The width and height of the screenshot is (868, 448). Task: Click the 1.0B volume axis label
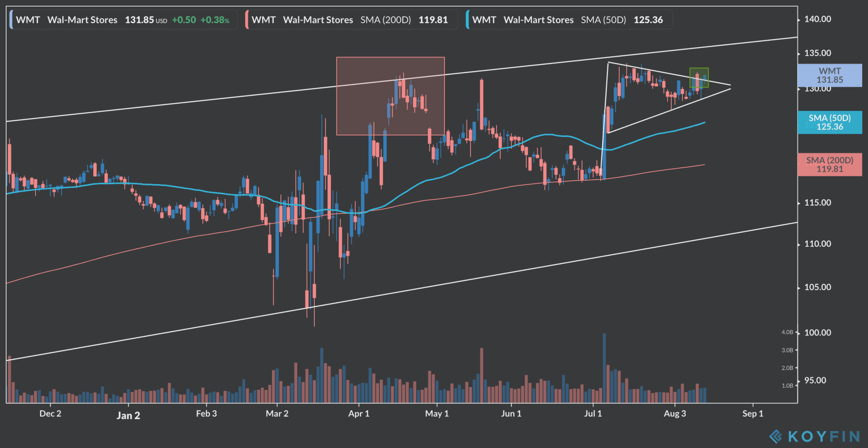tap(787, 385)
